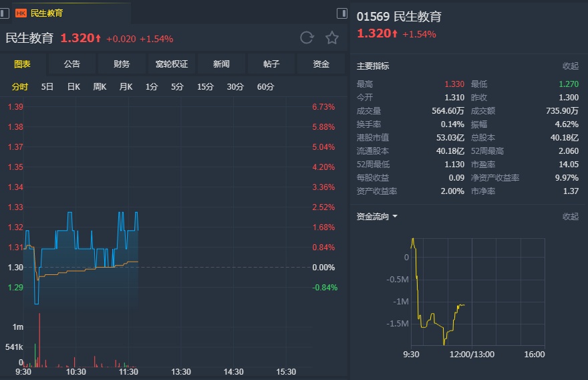The image size is (588, 380).
Task: Click the 民生教育 window tab
Action: 47,13
